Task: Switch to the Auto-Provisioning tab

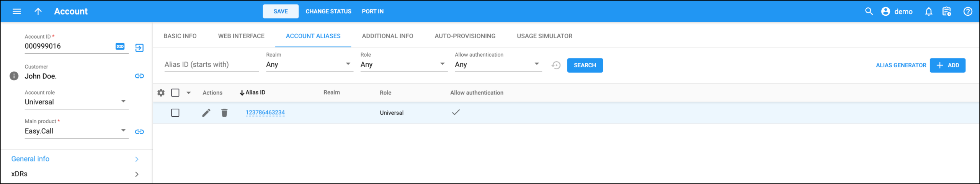Action: click(465, 36)
